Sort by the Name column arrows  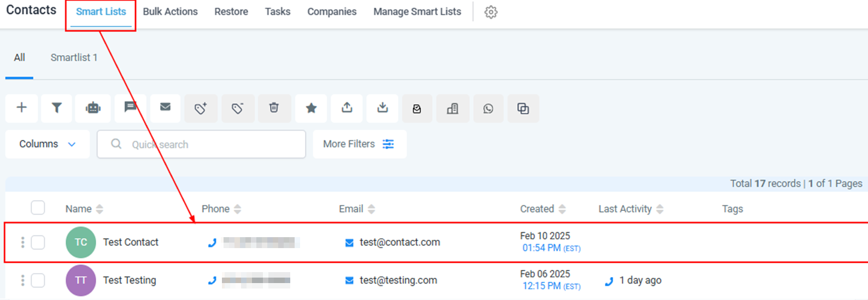99,209
